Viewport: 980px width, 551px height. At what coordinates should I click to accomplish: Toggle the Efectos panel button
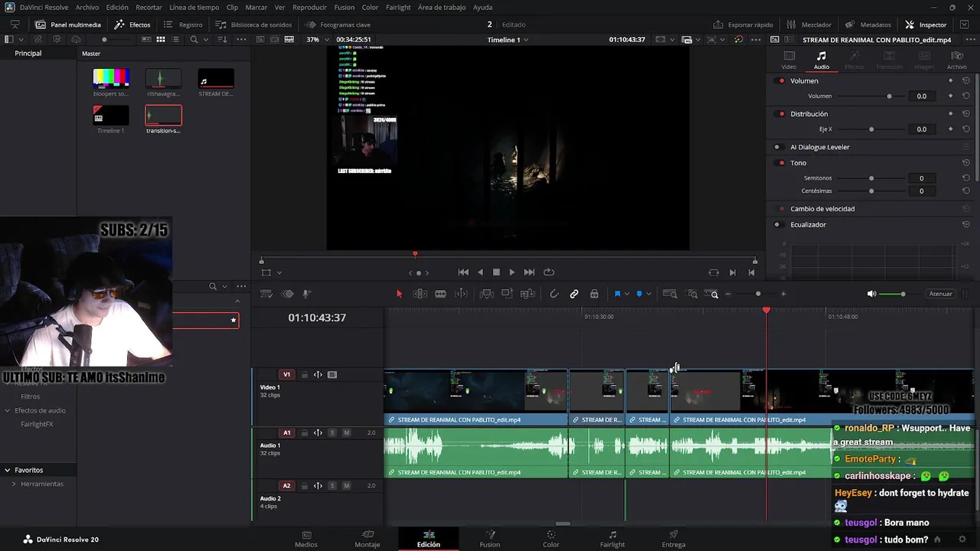click(x=132, y=24)
